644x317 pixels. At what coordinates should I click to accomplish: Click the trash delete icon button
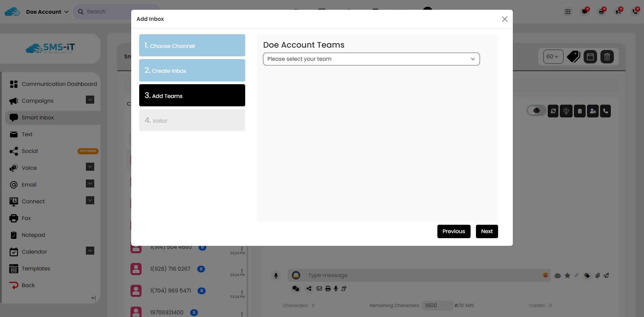[607, 57]
